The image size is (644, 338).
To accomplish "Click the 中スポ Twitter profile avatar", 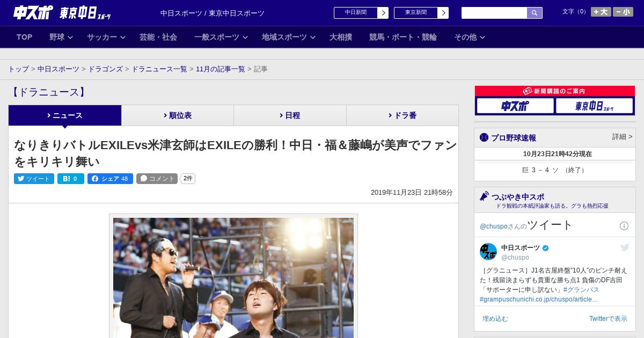I will pyautogui.click(x=488, y=252).
